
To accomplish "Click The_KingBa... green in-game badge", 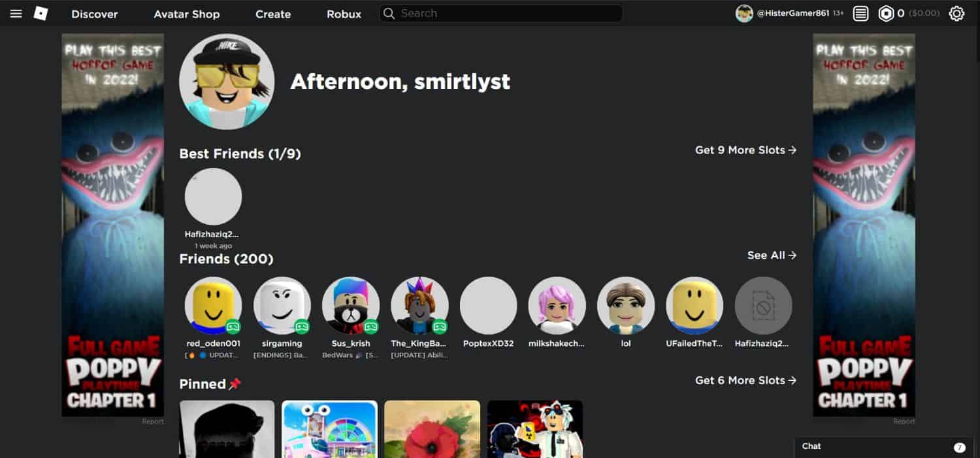I will click(440, 327).
